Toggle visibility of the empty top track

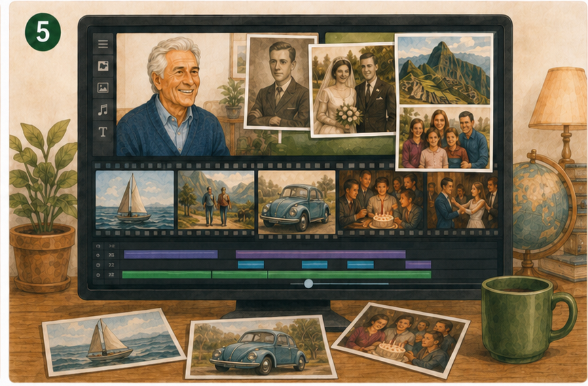pos(98,246)
